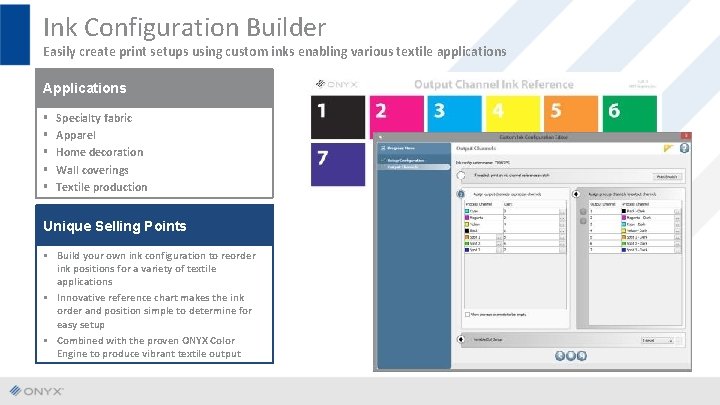The image size is (720, 405).
Task: Click the arrow icon in the bottom settings bar
Action: click(x=461, y=339)
